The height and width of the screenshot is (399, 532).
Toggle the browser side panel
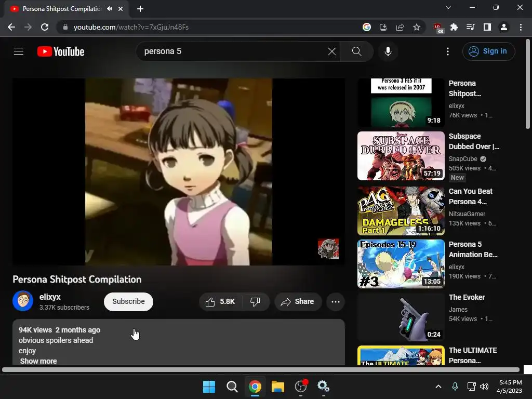(487, 27)
